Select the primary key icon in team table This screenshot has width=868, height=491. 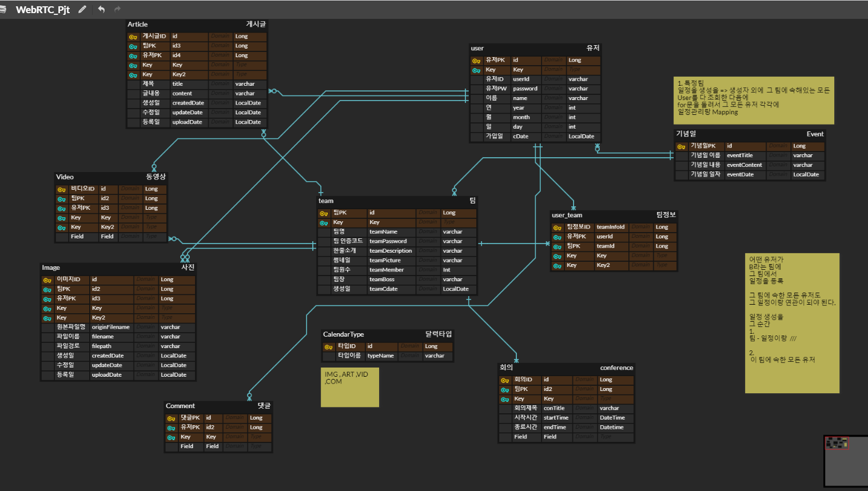[324, 213]
